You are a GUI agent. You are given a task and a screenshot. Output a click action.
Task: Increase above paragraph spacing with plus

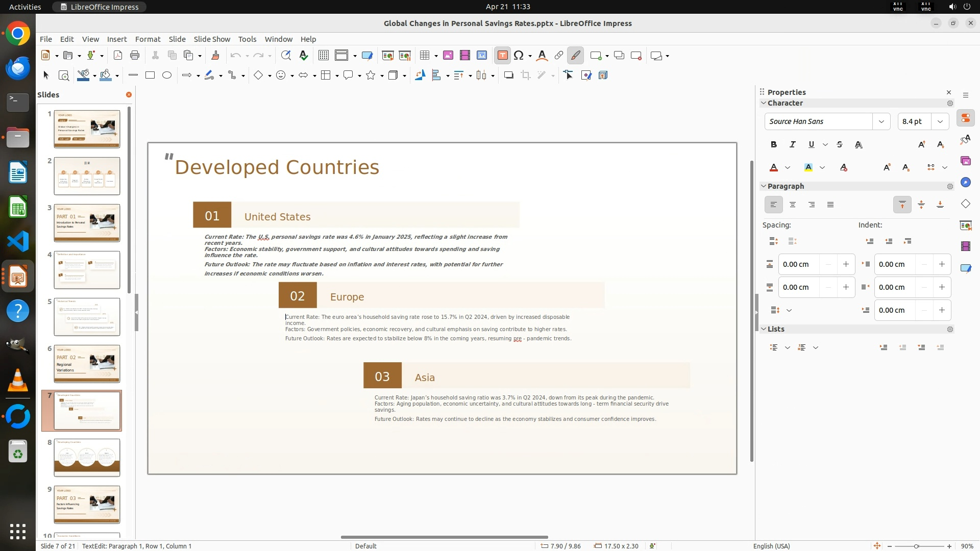pyautogui.click(x=846, y=264)
